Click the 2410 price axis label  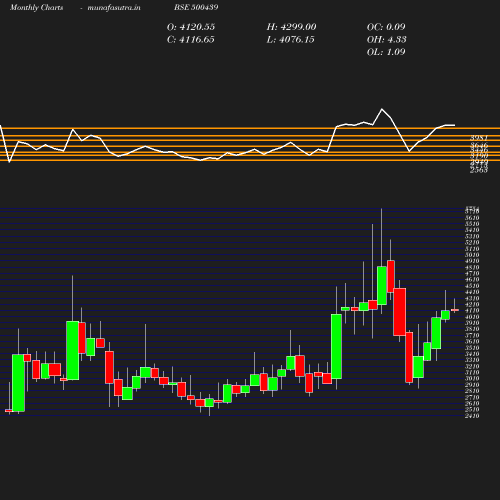[x=472, y=416]
